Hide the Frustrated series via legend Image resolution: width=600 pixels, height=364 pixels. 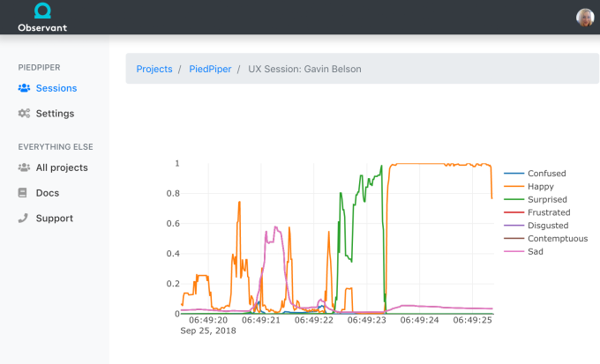tap(536, 212)
